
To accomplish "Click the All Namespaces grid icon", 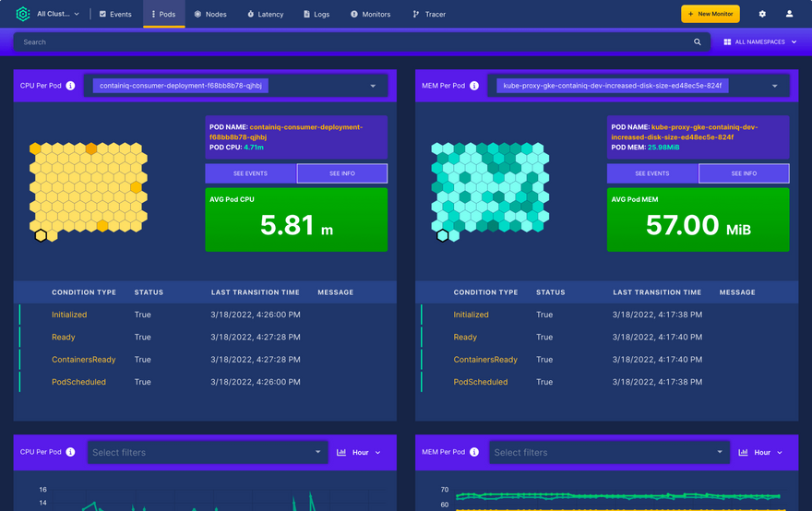I will point(727,42).
